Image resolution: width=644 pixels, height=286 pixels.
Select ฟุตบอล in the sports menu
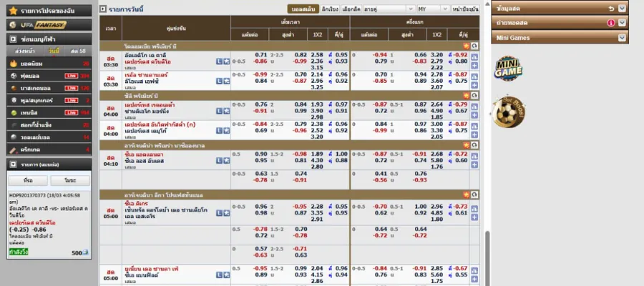pos(34,75)
